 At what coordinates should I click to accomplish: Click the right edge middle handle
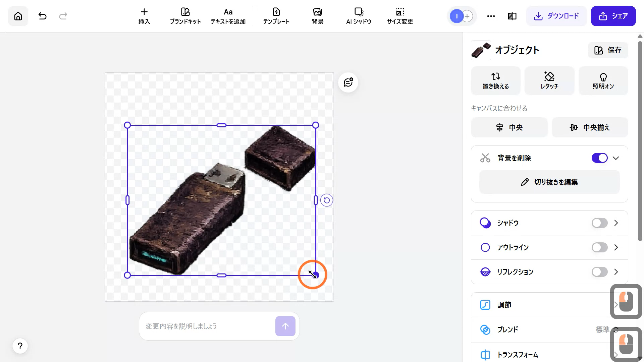point(316,200)
